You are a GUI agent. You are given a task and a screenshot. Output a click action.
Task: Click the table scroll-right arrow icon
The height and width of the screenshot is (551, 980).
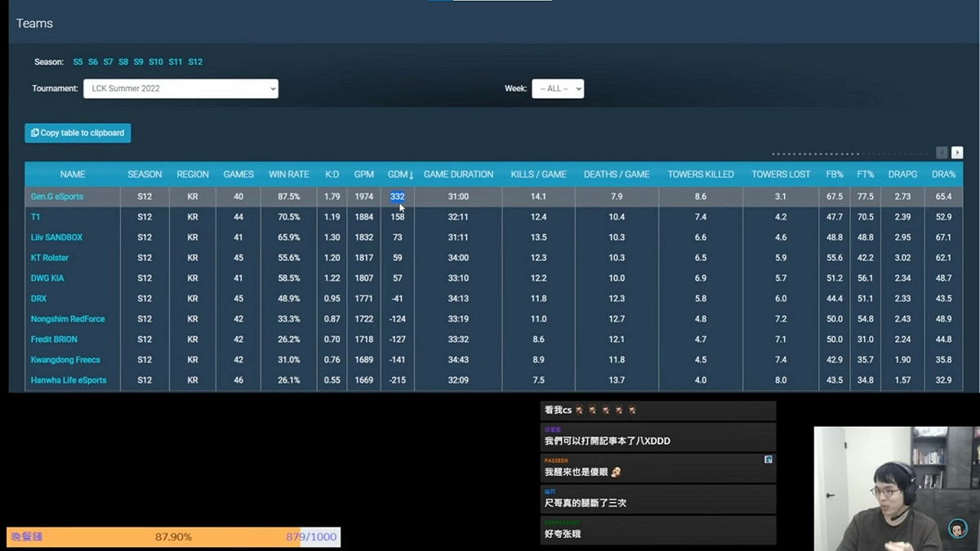957,153
